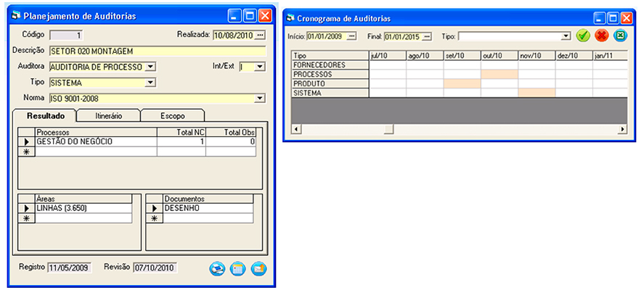The width and height of the screenshot is (644, 290).
Task: Click the red X cancel icon in Cronograma
Action: [602, 36]
